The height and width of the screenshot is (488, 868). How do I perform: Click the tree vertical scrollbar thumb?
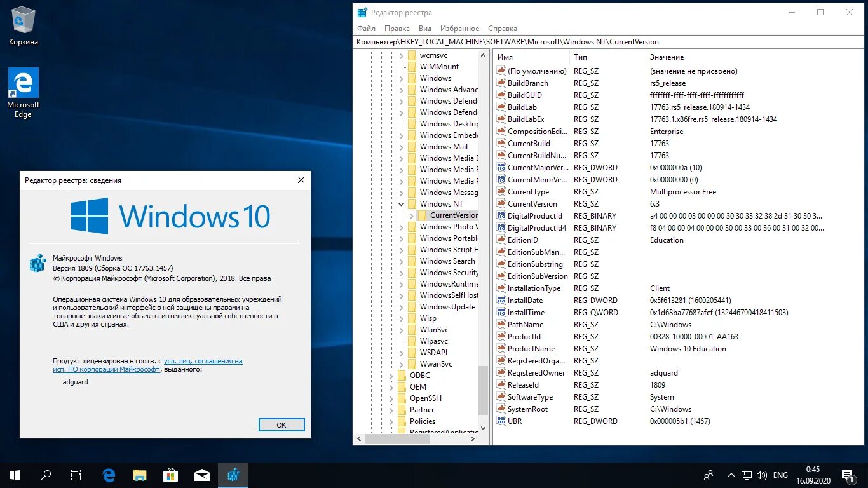(484, 389)
